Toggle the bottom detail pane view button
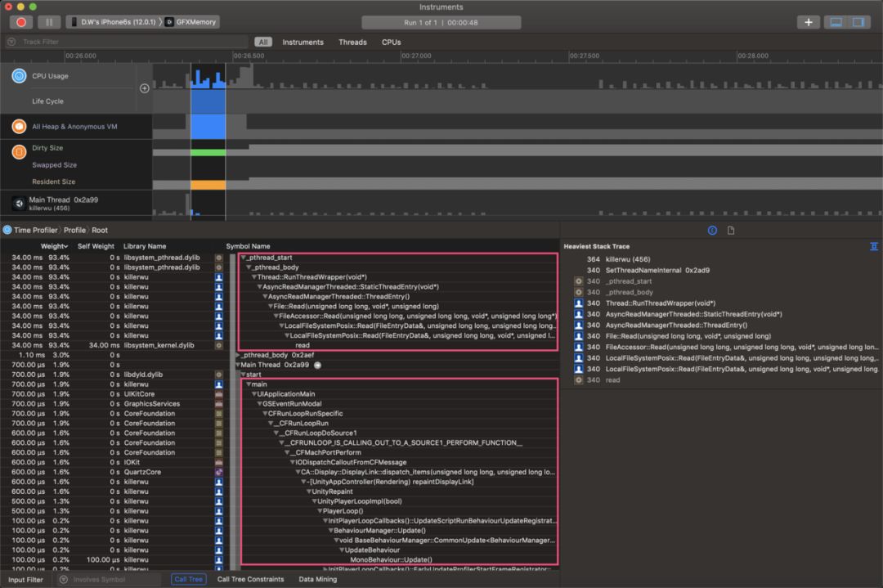The image size is (883, 588). point(836,22)
